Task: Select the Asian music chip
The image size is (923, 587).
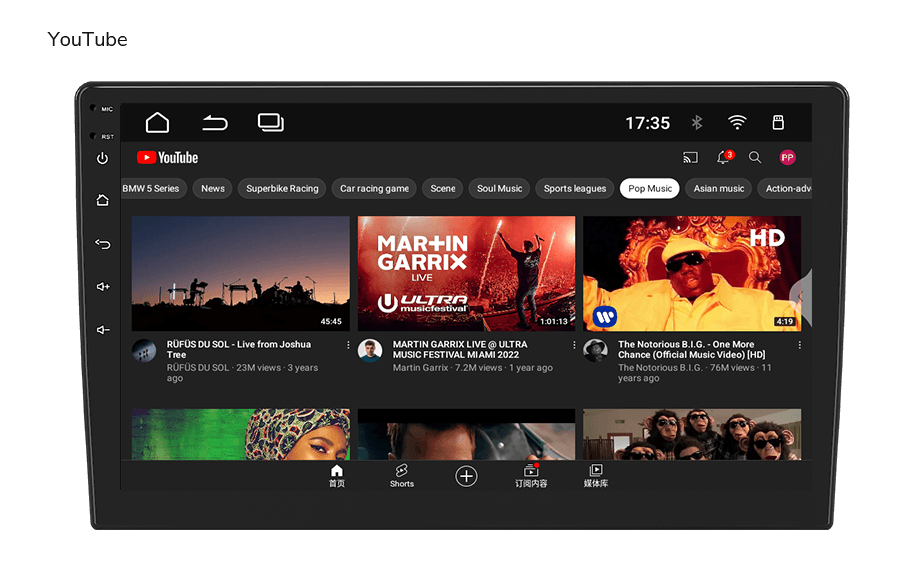Action: pyautogui.click(x=719, y=188)
